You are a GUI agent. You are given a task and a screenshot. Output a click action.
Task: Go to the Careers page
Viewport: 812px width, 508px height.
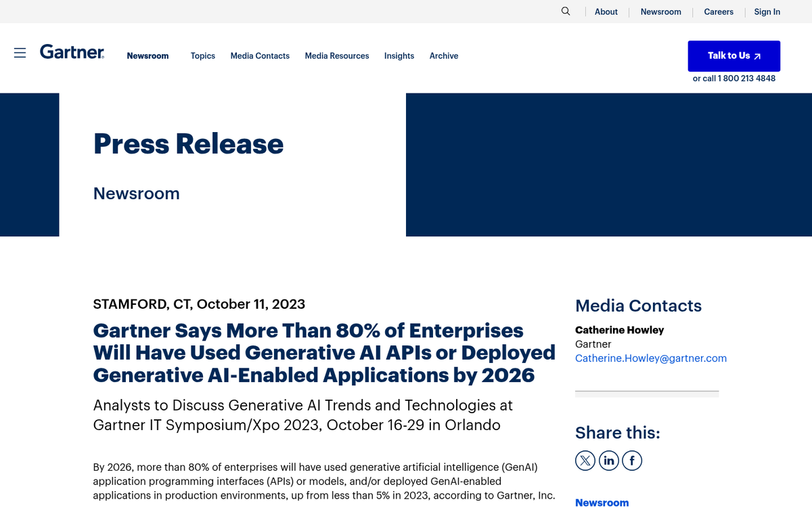pyautogui.click(x=719, y=12)
